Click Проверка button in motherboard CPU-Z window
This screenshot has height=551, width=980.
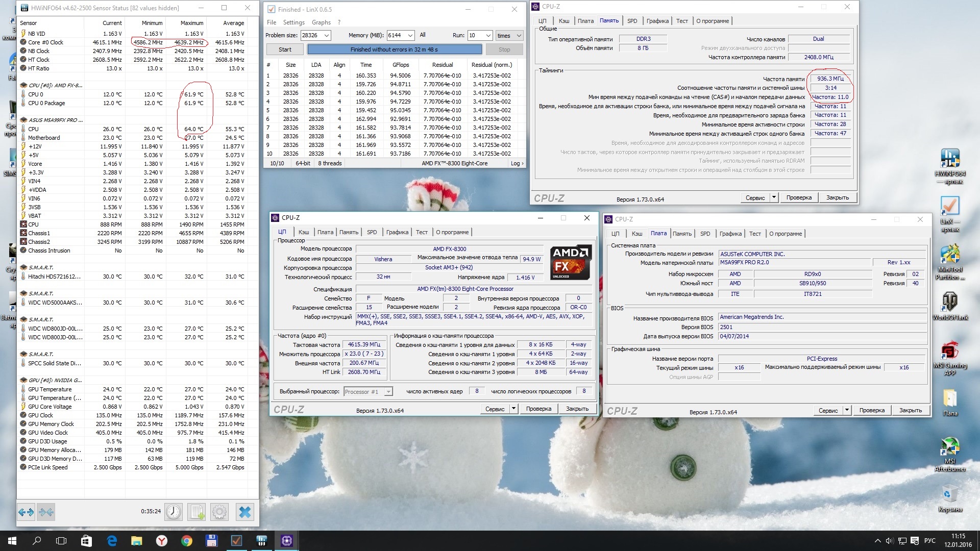[x=871, y=410]
